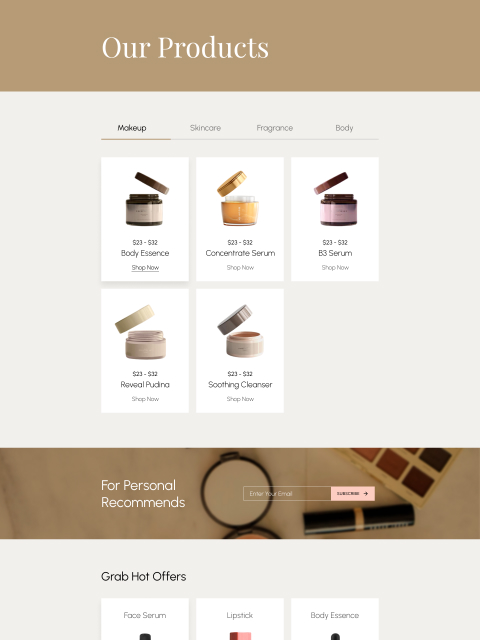Click the Reveal Pudina product title
480x640 pixels.
tap(145, 384)
